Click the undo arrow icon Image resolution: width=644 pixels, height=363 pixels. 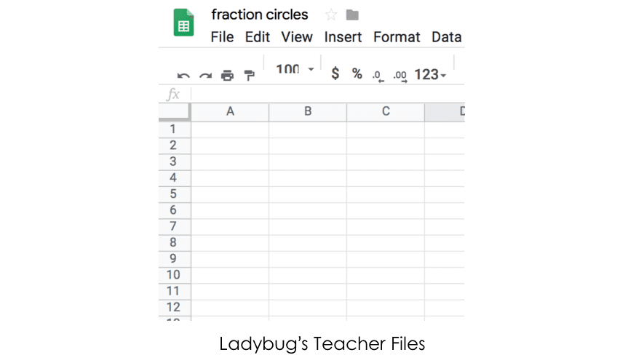(183, 76)
